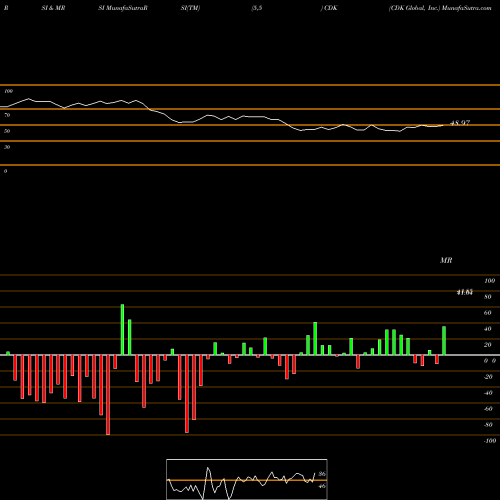Click the MR axis label -100
500x500 pixels.
coord(490,441)
